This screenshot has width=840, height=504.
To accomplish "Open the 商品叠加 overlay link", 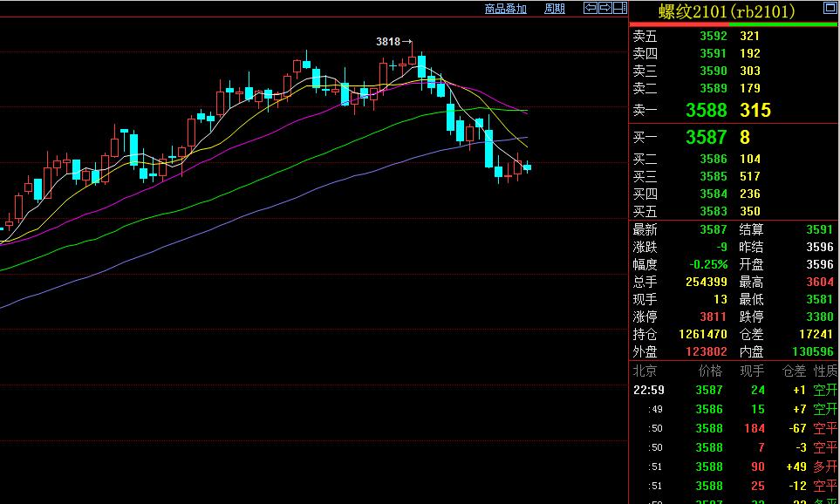I will point(506,9).
